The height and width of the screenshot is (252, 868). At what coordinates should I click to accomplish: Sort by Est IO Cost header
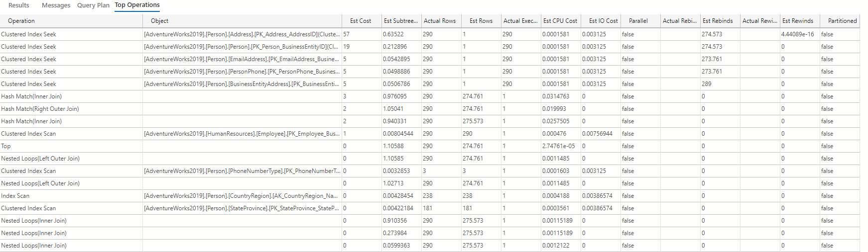[x=603, y=21]
